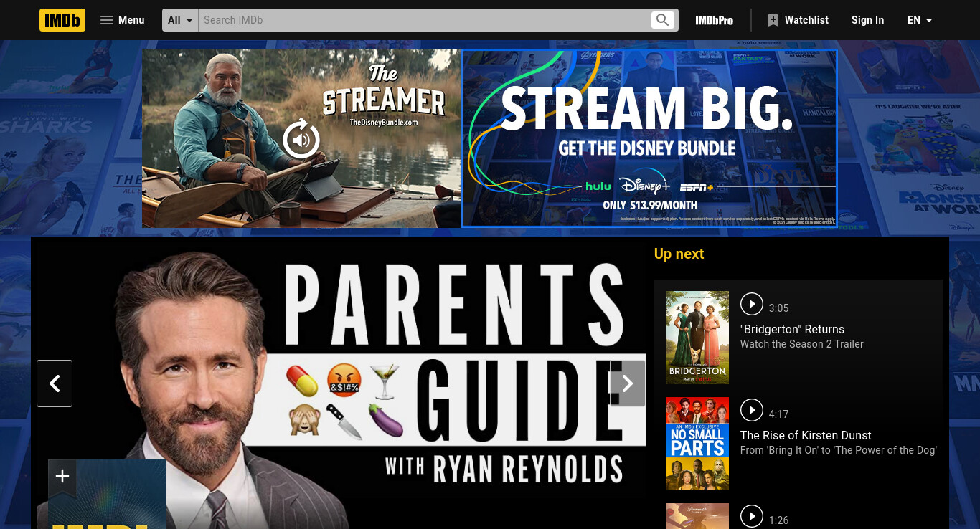Open the Stream Big Disney Bundle ad
The height and width of the screenshot is (529, 980).
tap(649, 138)
